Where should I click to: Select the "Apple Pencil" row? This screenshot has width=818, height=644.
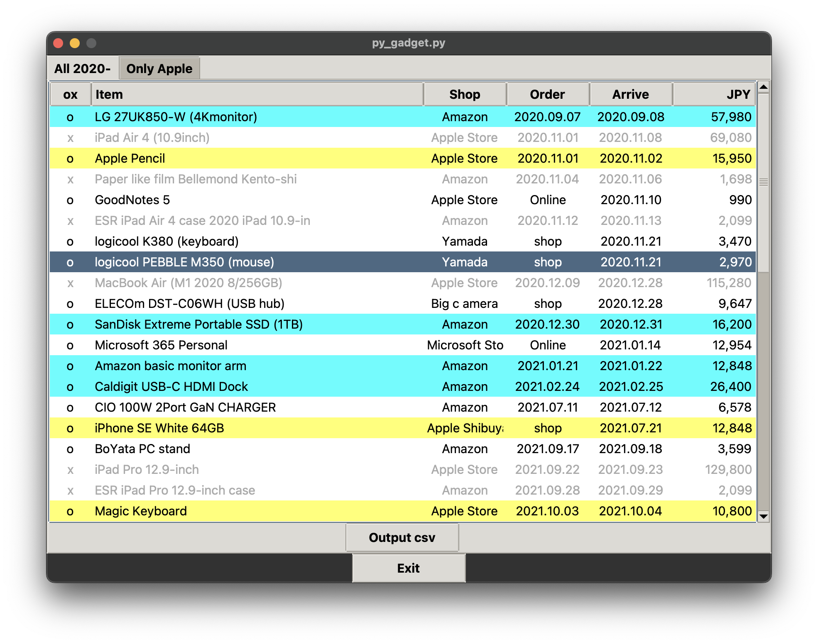pos(291,158)
